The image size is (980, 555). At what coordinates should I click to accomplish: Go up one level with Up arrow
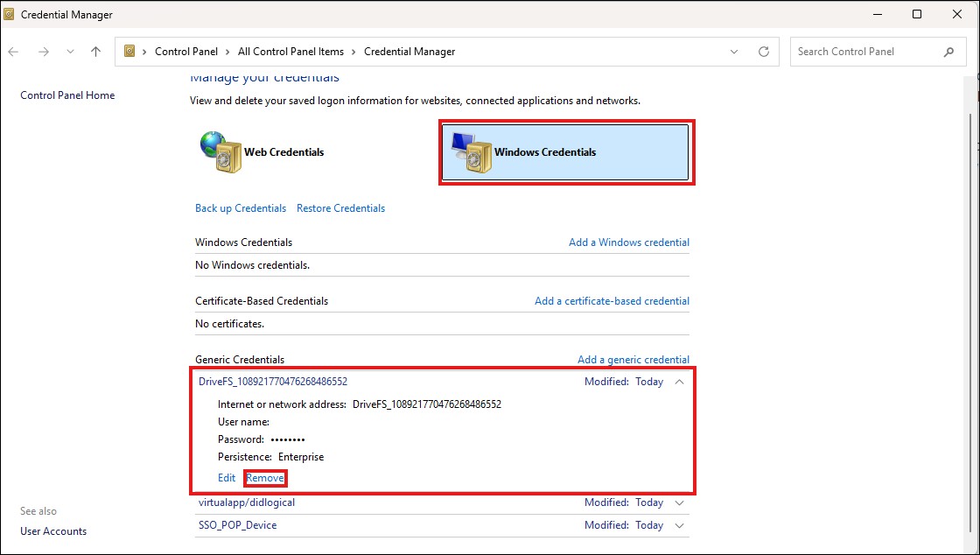(95, 52)
